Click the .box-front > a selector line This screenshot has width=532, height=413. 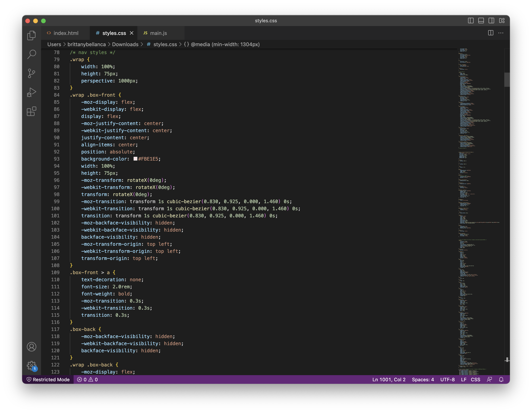point(93,272)
